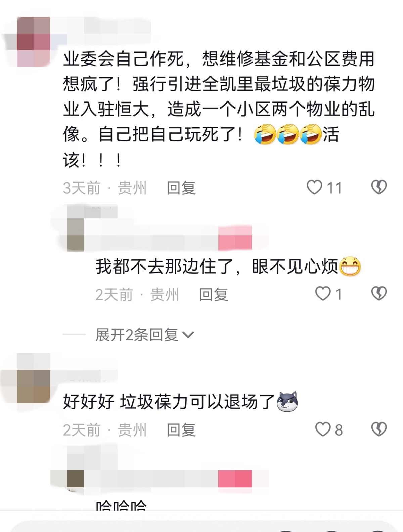Screen dimensions: 403x532
Task: Like the comment with 11 likes
Action: (x=314, y=187)
